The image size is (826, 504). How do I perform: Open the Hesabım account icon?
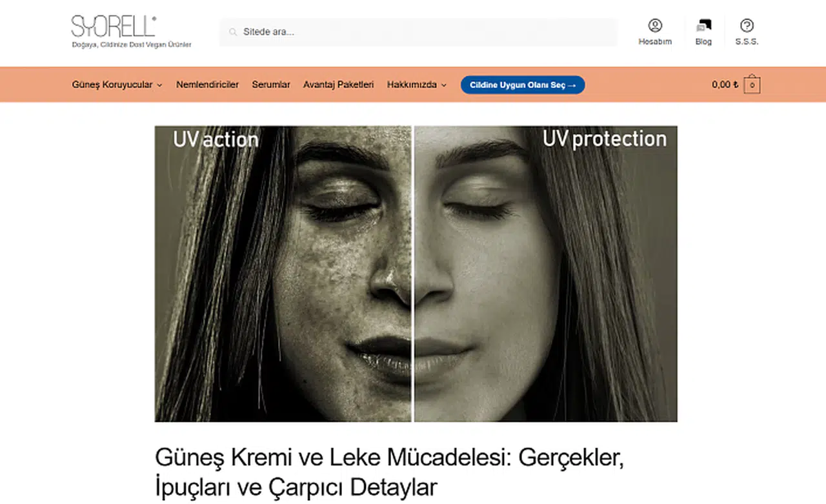[x=655, y=26]
